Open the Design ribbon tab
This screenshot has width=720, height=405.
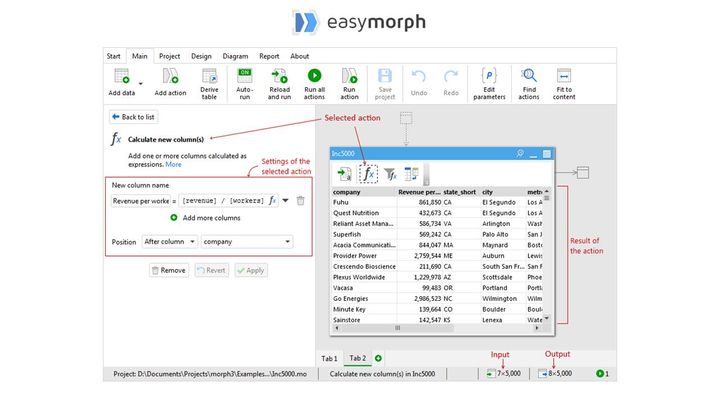point(201,56)
